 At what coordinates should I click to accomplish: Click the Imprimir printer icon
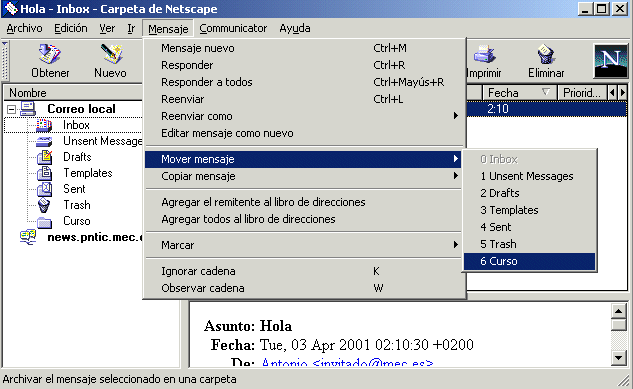click(x=484, y=54)
